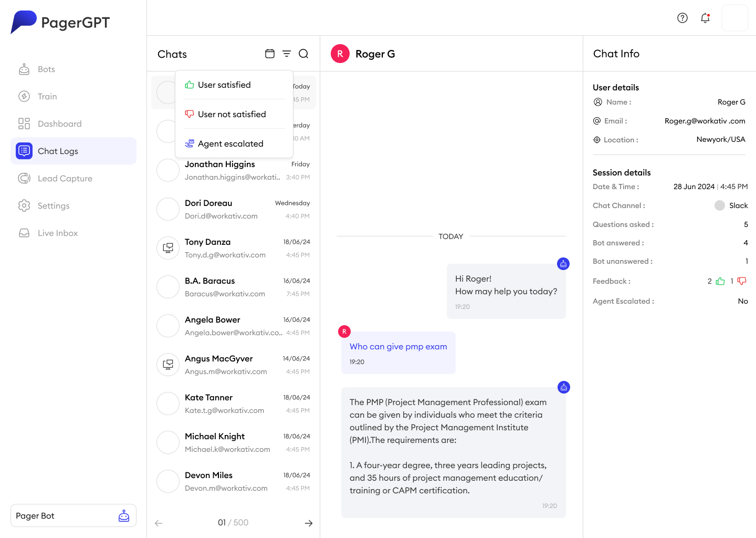Open the calendar date filter icon
The image size is (756, 538).
270,54
